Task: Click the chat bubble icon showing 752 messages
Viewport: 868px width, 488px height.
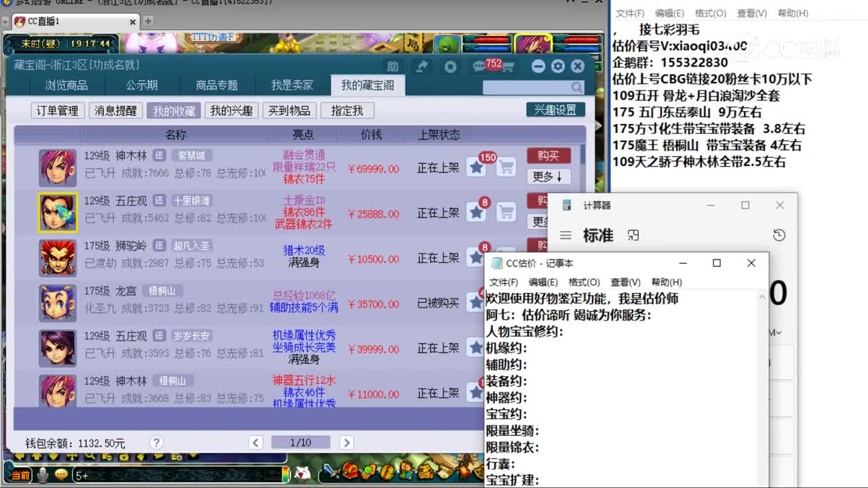Action: (477, 66)
